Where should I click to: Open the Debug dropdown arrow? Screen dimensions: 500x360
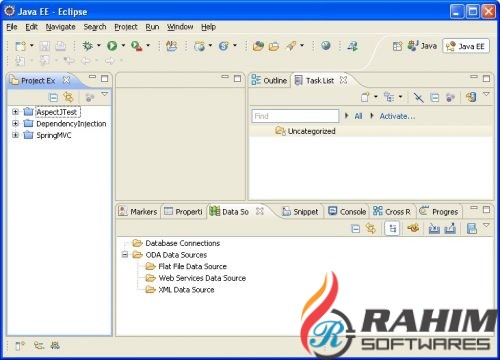(x=99, y=45)
